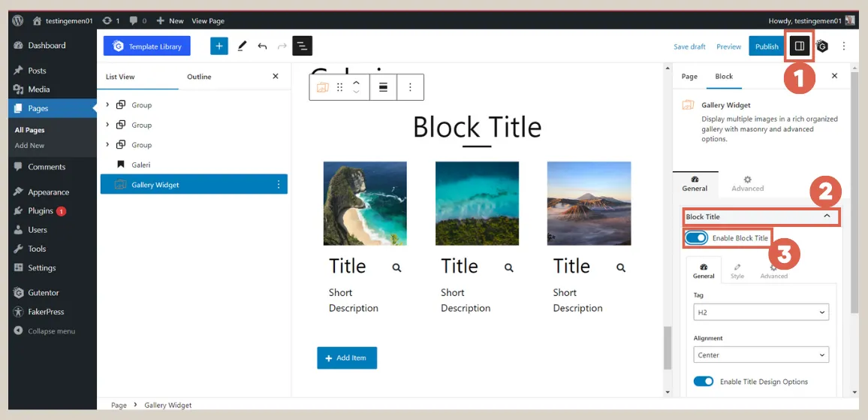Publish the page
Image resolution: width=868 pixels, height=420 pixels.
click(x=767, y=47)
